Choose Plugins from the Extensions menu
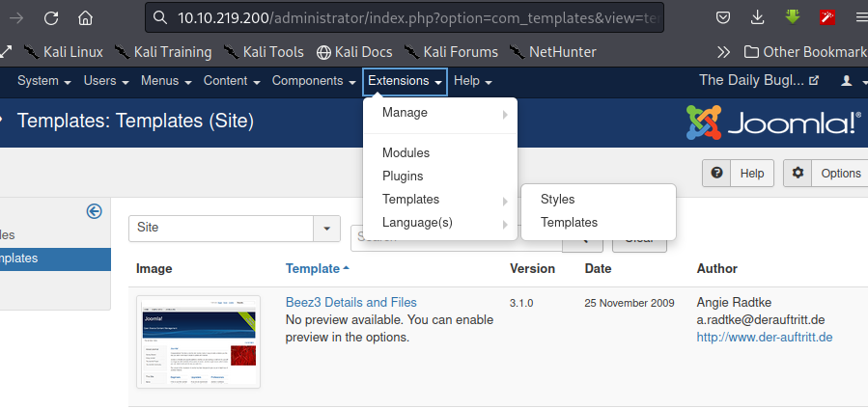Screen dimensions: 868x408 (403, 176)
